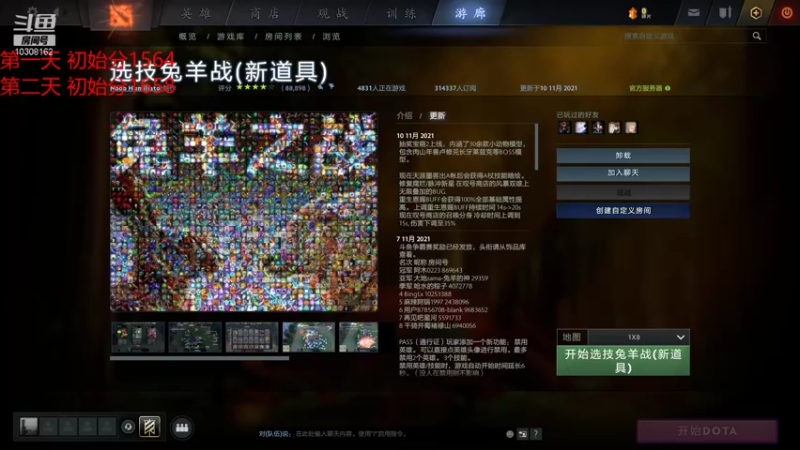
Task: Click the round coach icon in party bar
Action: click(x=128, y=427)
